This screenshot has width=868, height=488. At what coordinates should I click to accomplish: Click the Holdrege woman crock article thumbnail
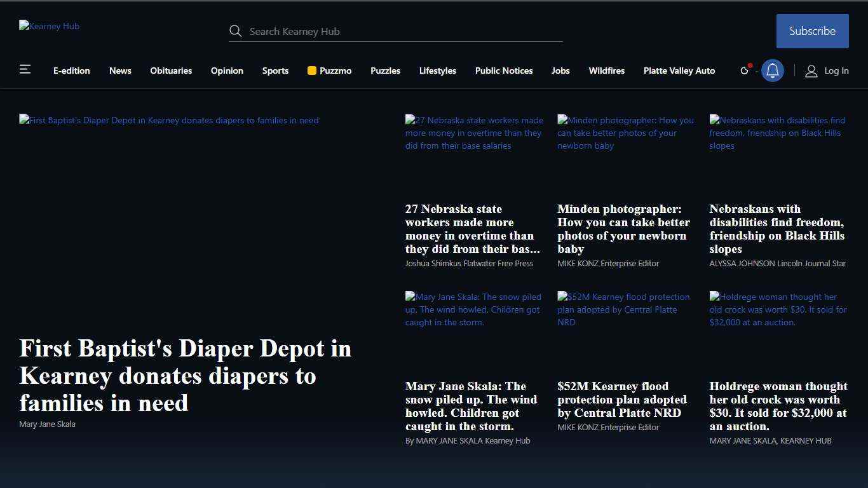click(778, 310)
